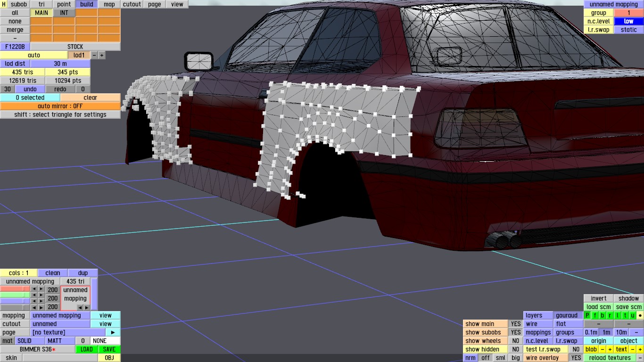Click the H hide-interface button
Viewport: 644px width, 362px height.
pos(4,4)
